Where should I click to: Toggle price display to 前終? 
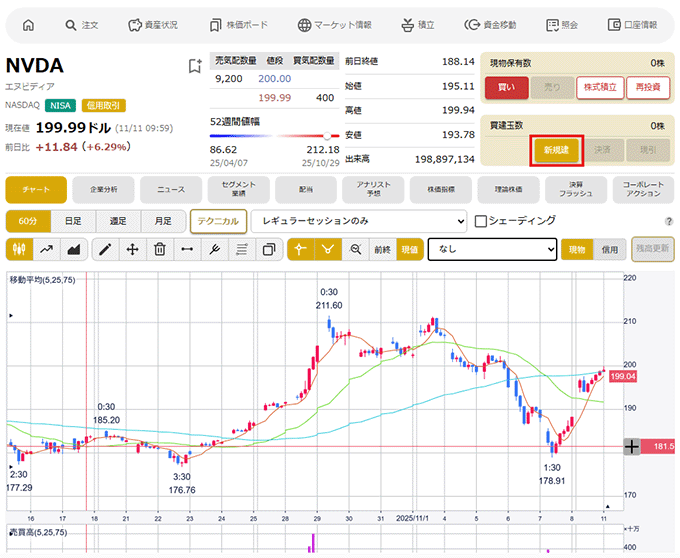point(383,249)
